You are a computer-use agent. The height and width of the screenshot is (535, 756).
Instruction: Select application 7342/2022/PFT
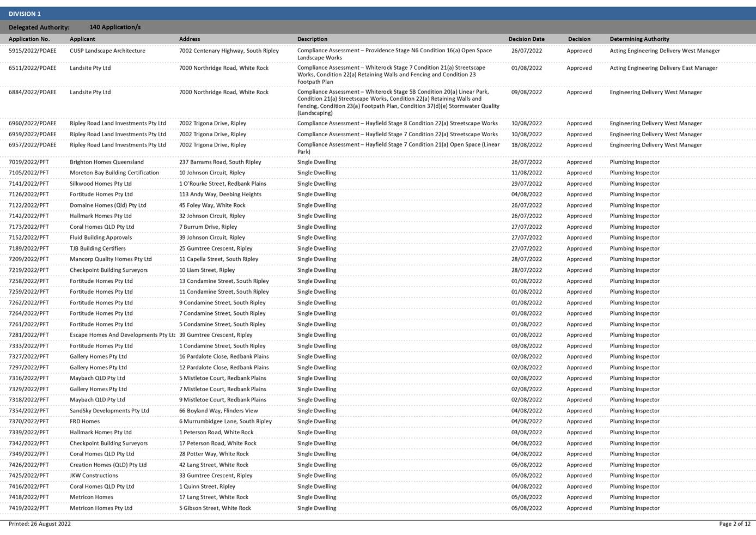pos(29,443)
